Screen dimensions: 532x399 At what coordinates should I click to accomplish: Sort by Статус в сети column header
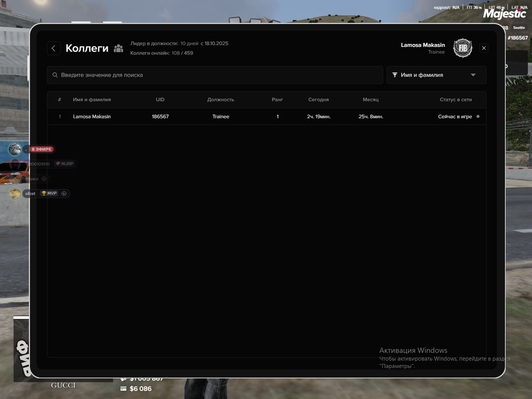click(x=456, y=99)
